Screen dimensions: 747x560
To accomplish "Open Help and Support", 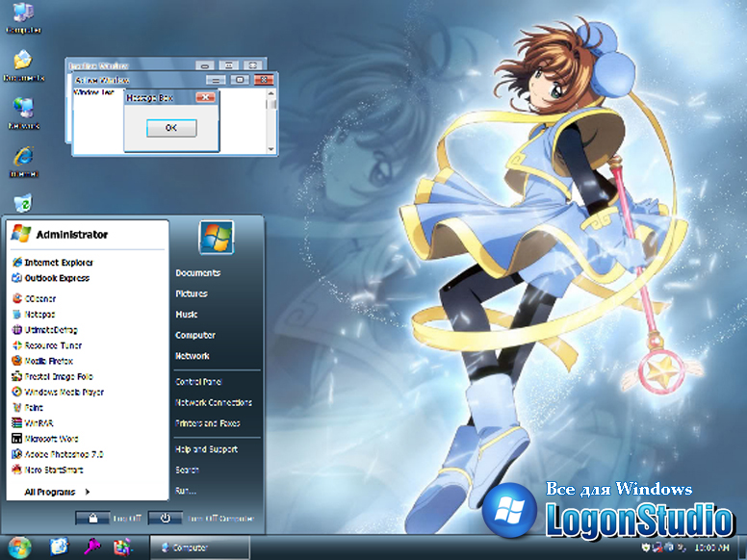I will coord(206,449).
